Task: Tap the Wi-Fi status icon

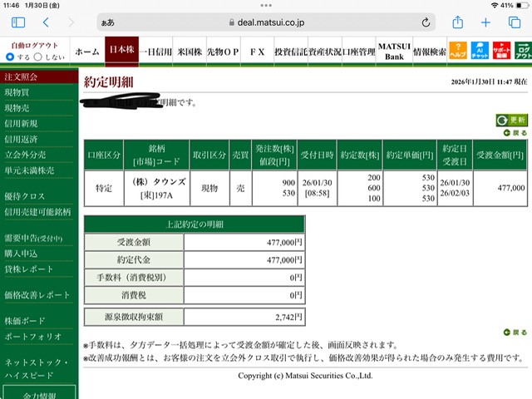Action: [x=495, y=5]
